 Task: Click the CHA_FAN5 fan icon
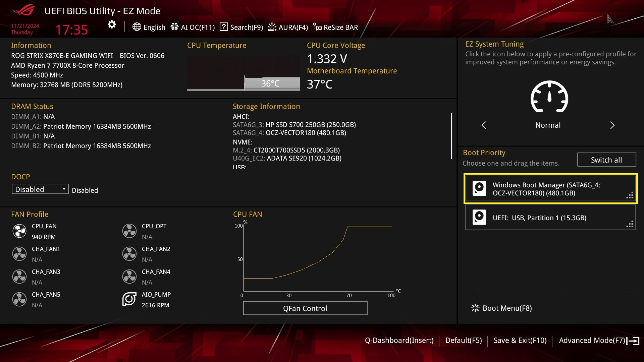[19, 299]
